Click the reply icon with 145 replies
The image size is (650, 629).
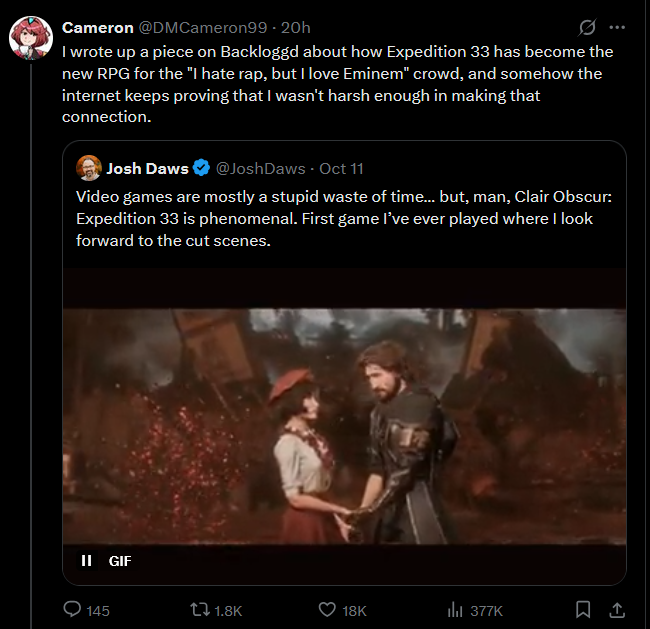[72, 609]
